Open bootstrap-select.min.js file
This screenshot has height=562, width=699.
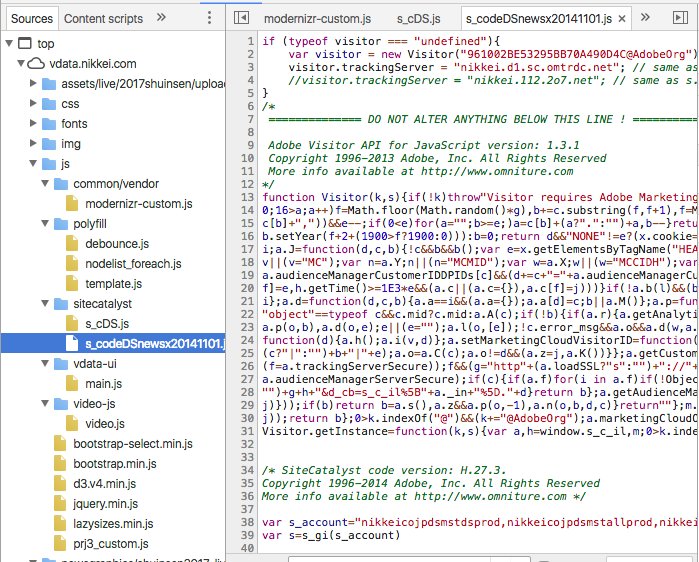click(133, 444)
